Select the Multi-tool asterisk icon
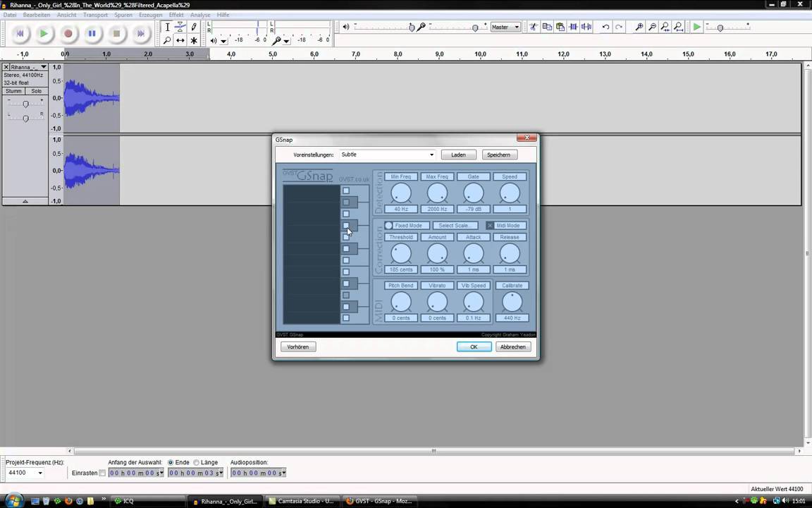 (194, 40)
